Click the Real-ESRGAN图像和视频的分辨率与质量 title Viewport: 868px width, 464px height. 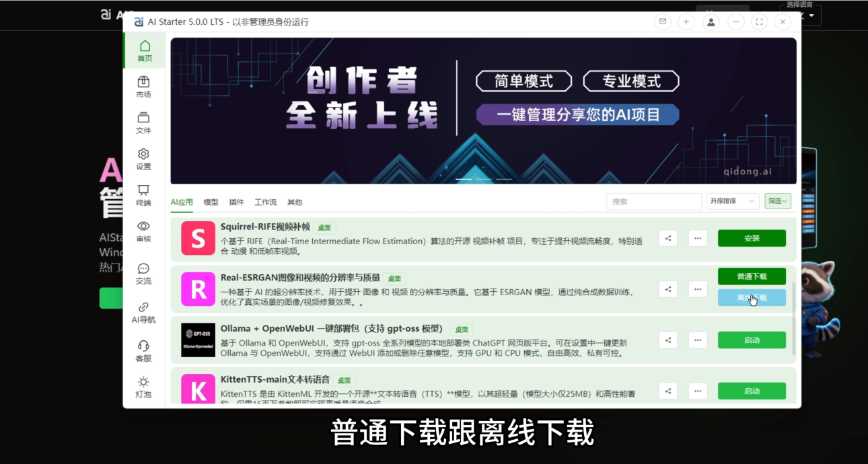[x=300, y=278]
